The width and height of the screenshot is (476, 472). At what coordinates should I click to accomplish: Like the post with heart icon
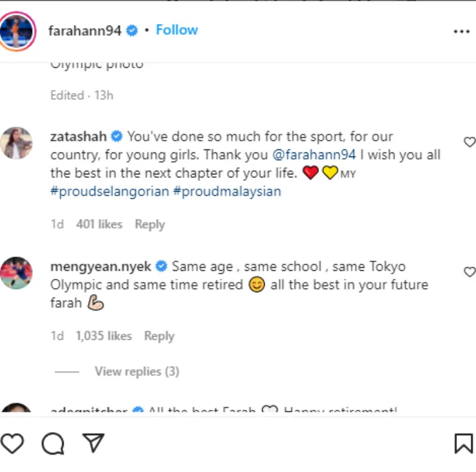tap(12, 443)
